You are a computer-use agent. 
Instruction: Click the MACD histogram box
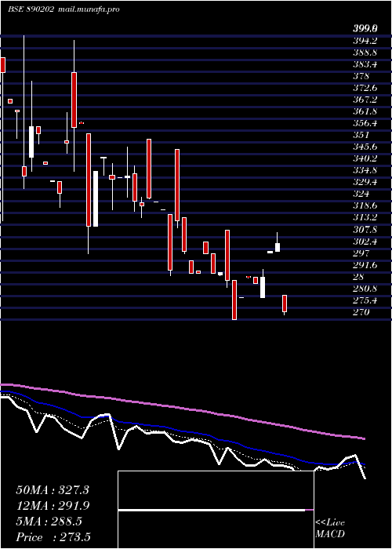pos(216,510)
